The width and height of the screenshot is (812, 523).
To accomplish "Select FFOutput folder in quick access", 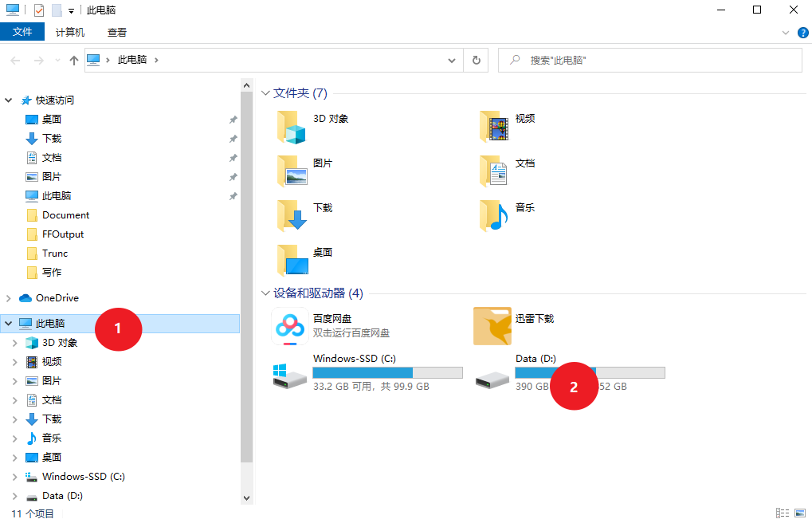I will pos(63,234).
